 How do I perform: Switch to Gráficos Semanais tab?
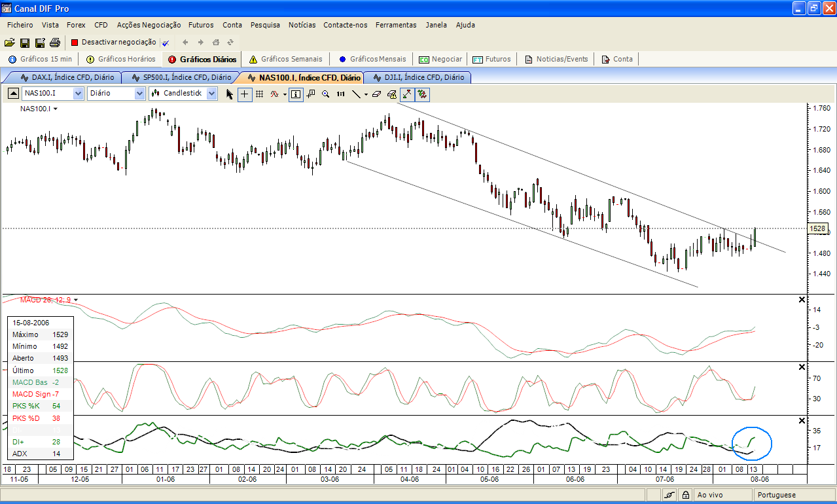(286, 59)
